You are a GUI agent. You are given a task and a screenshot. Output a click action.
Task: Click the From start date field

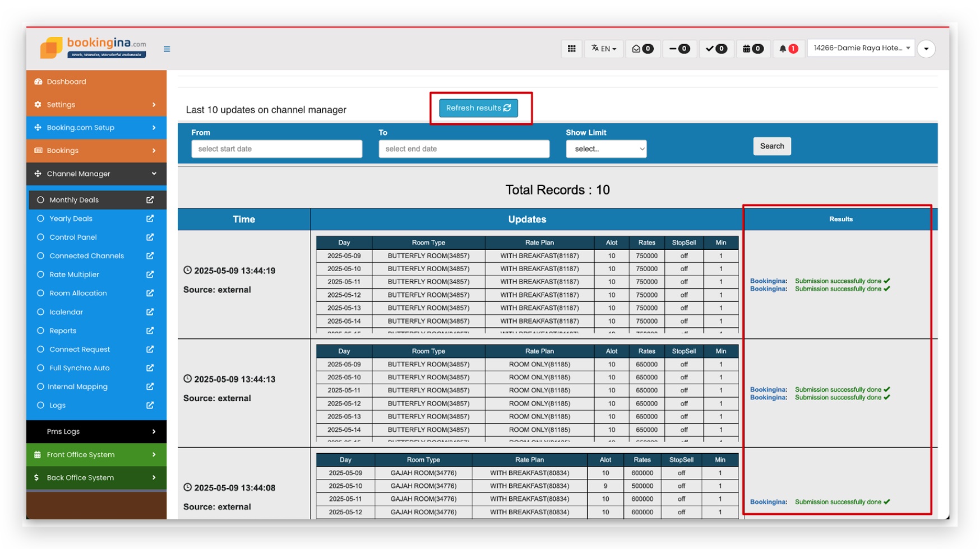pos(276,149)
